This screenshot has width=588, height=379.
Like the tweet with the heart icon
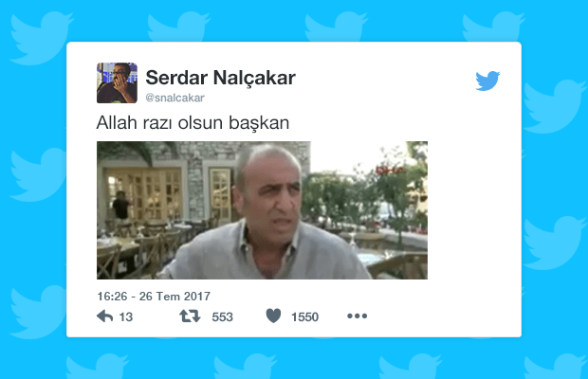pyautogui.click(x=273, y=316)
